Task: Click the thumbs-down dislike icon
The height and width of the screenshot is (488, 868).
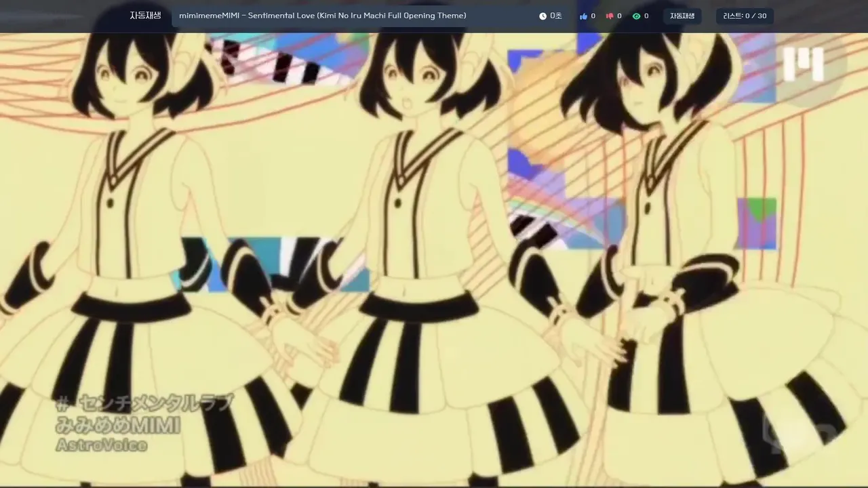Action: (610, 16)
